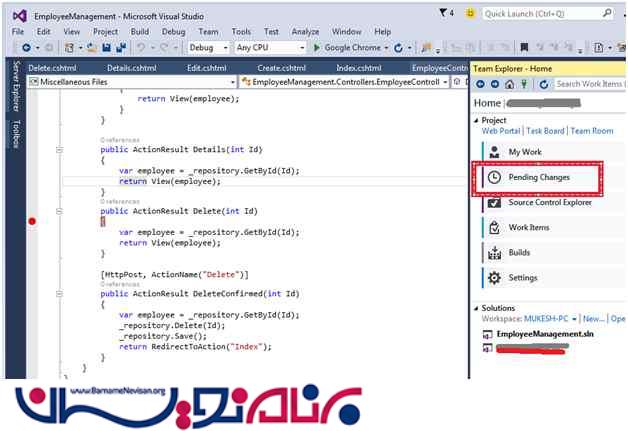Open the Debug configuration dropdown
This screenshot has height=431, width=628.
pos(209,47)
